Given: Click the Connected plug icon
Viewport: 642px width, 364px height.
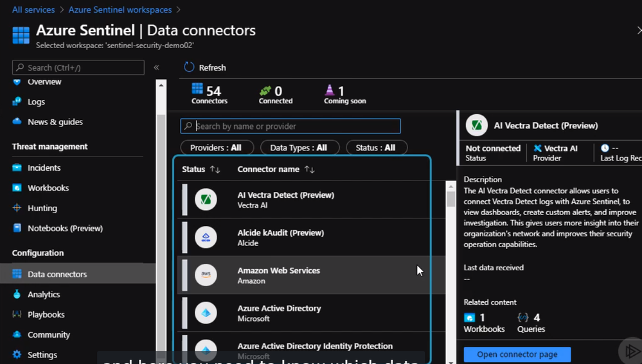Looking at the screenshot, I should click(x=265, y=91).
